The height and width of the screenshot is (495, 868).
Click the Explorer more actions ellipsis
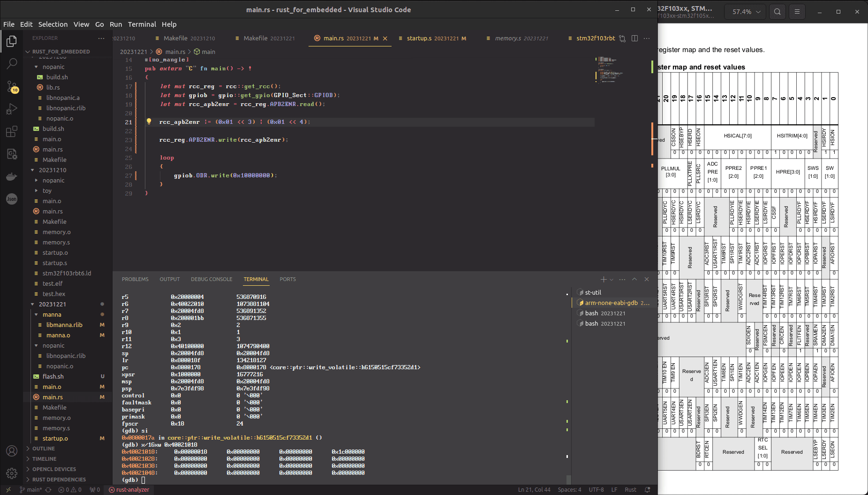[101, 38]
